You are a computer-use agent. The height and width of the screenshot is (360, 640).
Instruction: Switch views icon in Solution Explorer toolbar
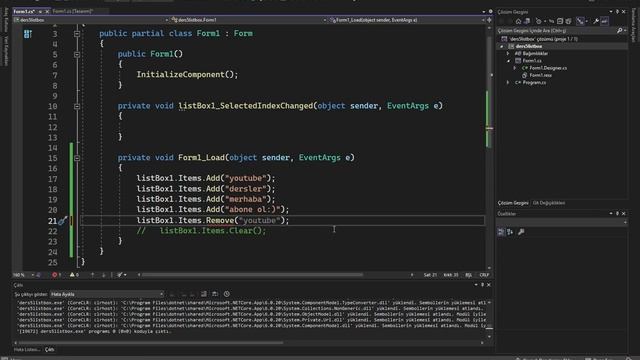tap(527, 21)
